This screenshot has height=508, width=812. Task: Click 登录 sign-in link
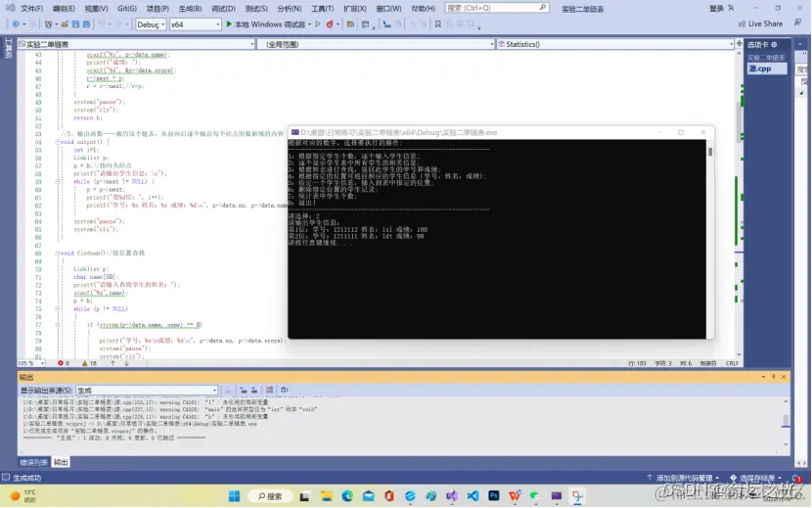pyautogui.click(x=716, y=8)
